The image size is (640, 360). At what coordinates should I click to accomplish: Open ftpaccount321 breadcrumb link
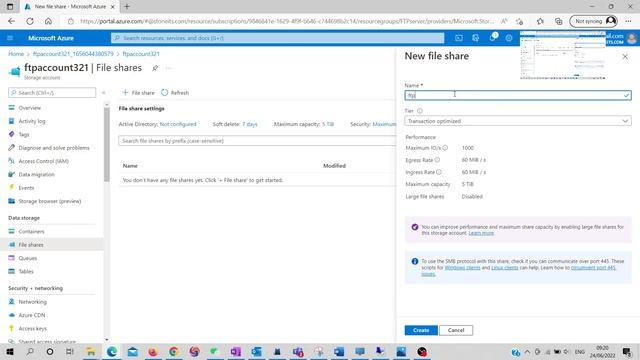click(141, 54)
